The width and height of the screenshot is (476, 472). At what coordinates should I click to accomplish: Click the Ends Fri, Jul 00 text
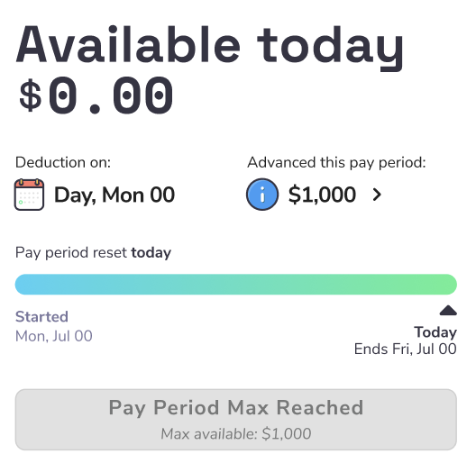click(x=406, y=349)
